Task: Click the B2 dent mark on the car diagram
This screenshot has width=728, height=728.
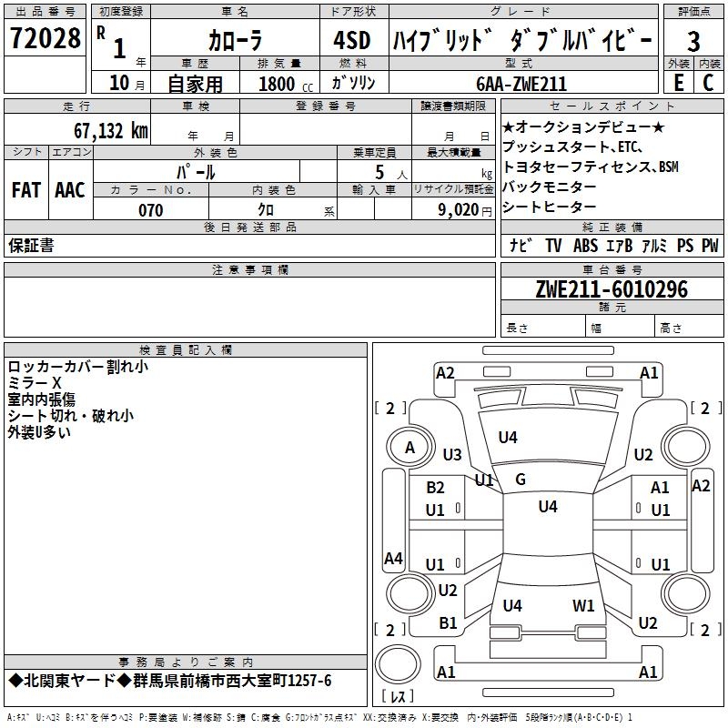Action: pyautogui.click(x=436, y=488)
